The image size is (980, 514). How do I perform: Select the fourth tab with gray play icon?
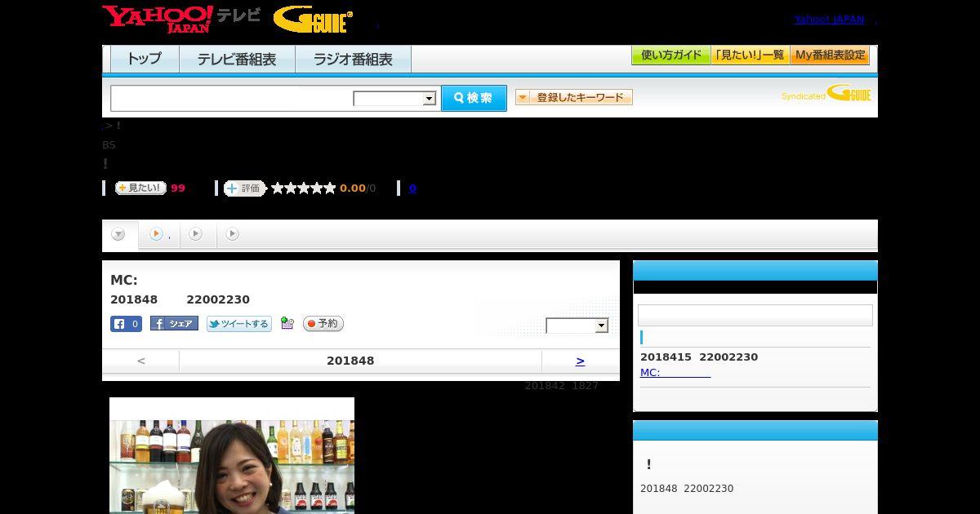coord(233,235)
